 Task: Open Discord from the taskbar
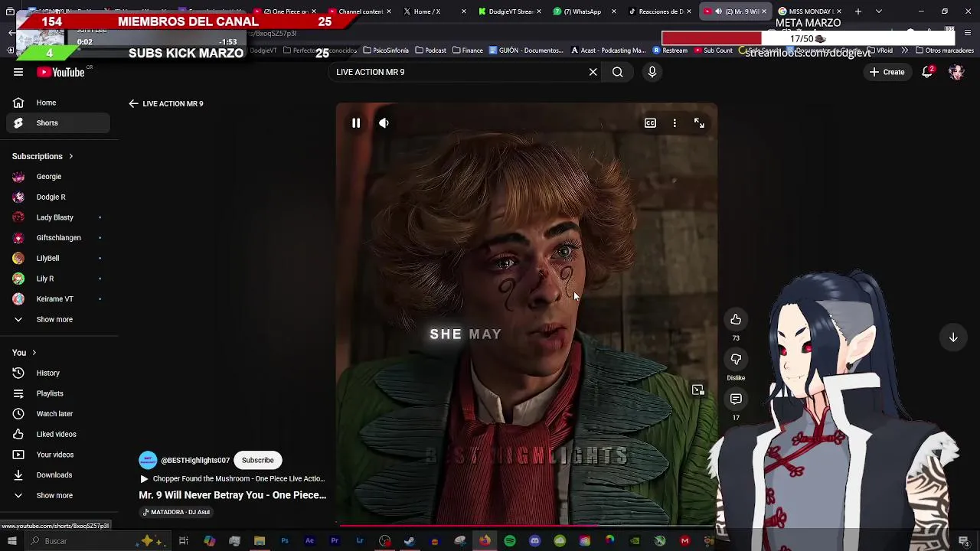[x=535, y=541]
